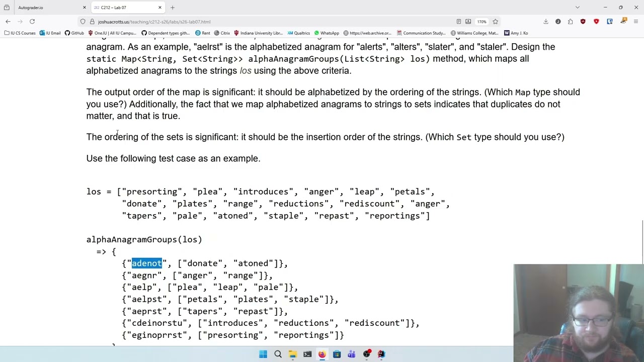This screenshot has width=644, height=362.
Task: Close the C212 – Lab 07 tab
Action: [160, 8]
